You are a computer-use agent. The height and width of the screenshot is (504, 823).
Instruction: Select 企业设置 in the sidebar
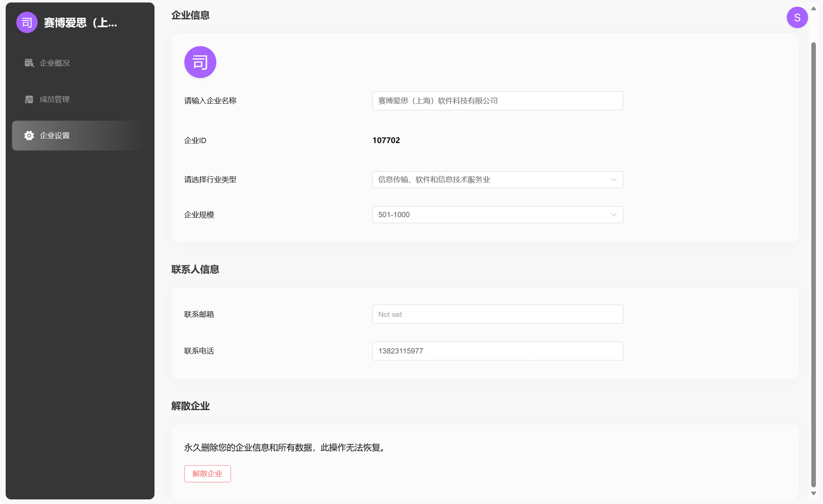click(x=80, y=136)
